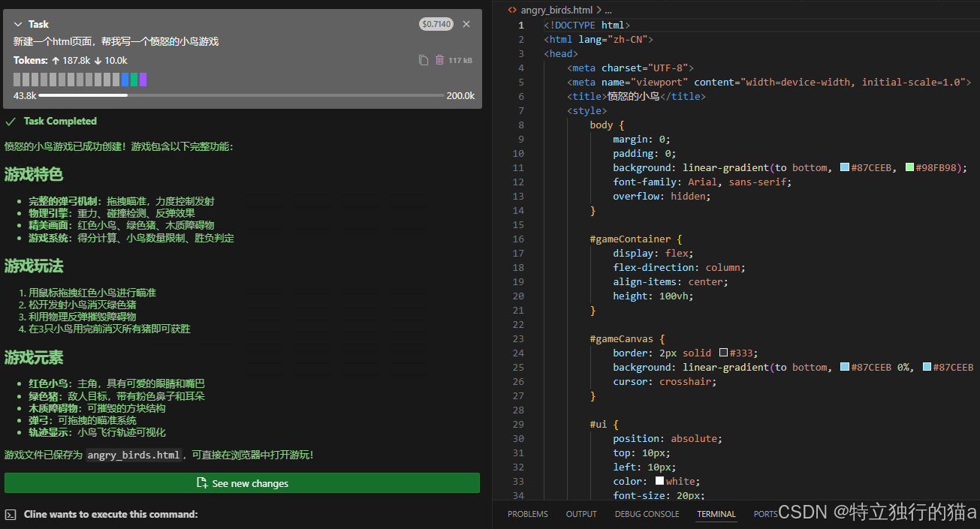Click the overflow: hidden line
Image resolution: width=980 pixels, height=529 pixels.
[662, 196]
